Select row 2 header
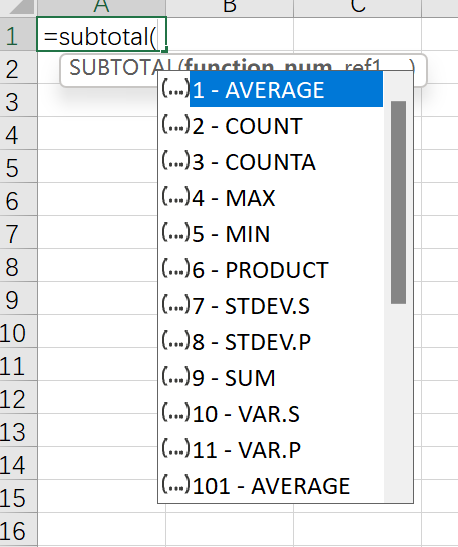Viewport: 458px width, 547px height. [x=18, y=67]
